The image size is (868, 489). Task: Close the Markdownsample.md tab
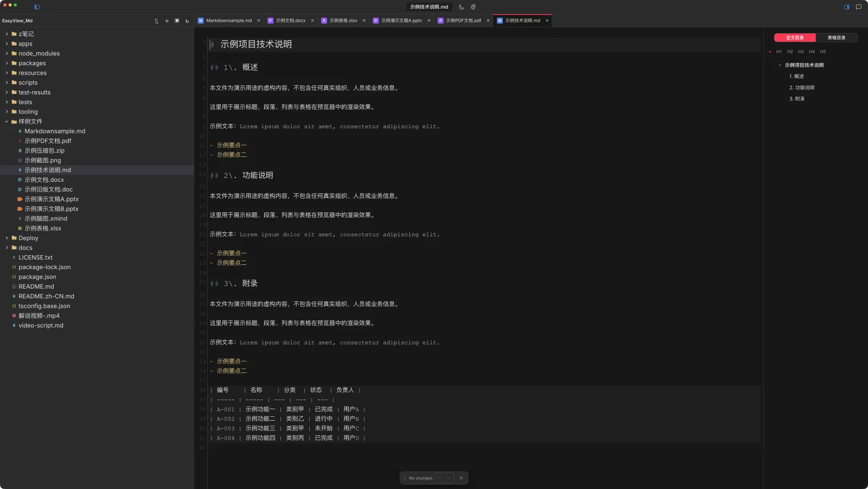(x=259, y=21)
